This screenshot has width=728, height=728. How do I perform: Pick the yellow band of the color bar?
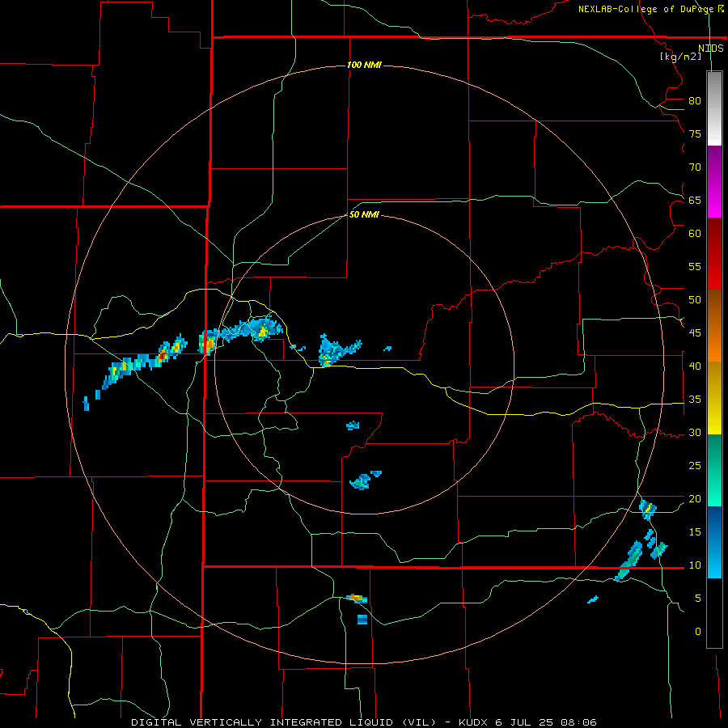[x=714, y=398]
